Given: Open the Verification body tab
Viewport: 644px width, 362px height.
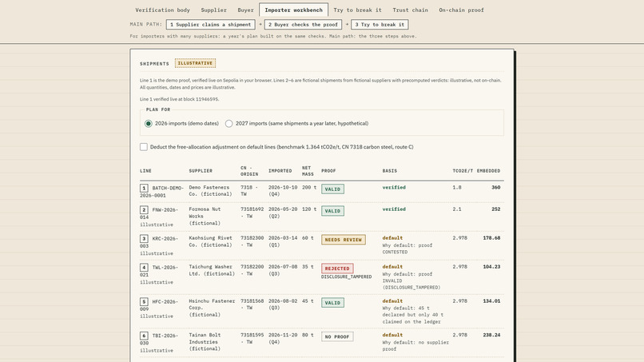Looking at the screenshot, I should pos(163,10).
